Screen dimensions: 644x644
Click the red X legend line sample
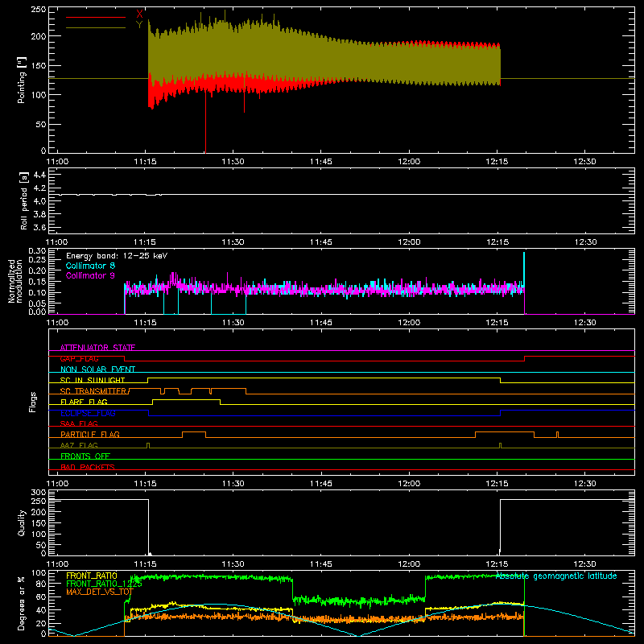coord(96,17)
